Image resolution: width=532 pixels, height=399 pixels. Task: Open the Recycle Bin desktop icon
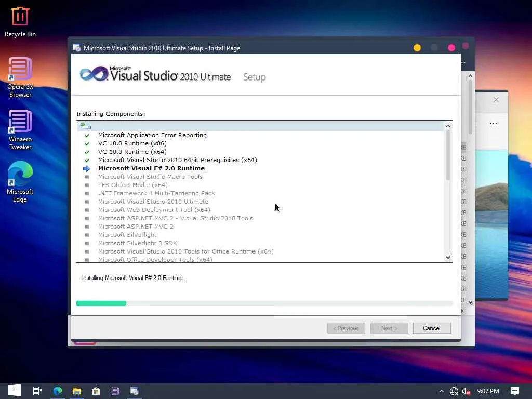[20, 22]
